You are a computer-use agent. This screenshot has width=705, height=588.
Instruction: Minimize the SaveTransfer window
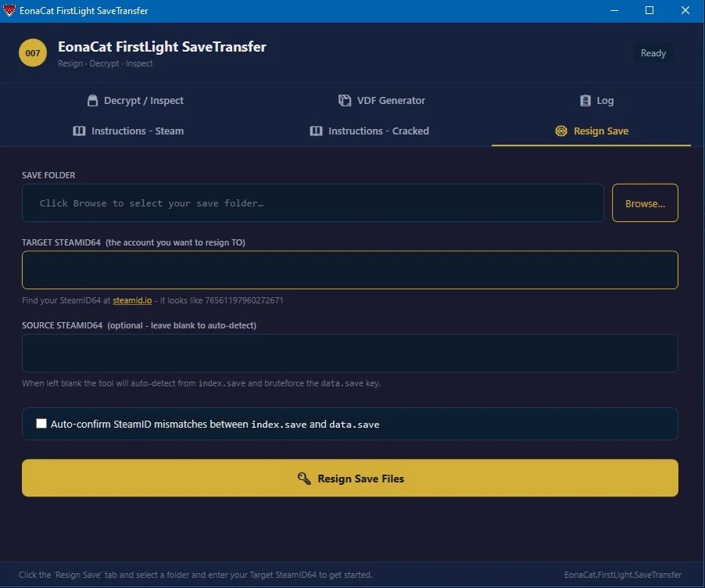[614, 10]
